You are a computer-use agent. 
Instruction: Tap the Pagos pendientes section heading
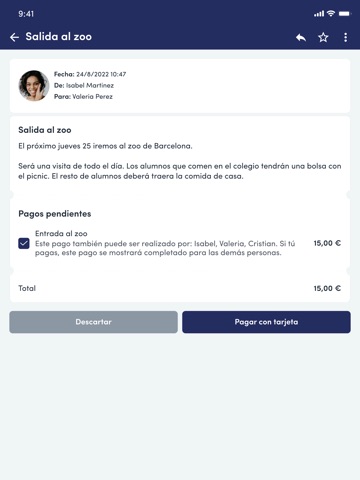(x=55, y=214)
